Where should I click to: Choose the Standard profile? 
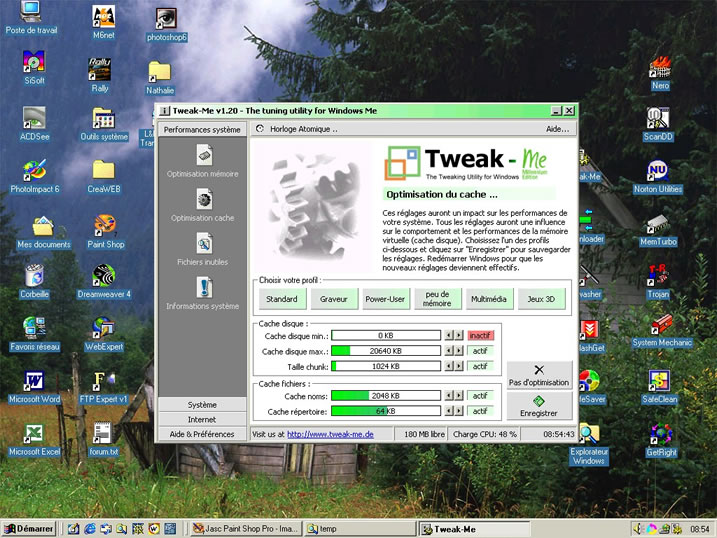tap(282, 299)
